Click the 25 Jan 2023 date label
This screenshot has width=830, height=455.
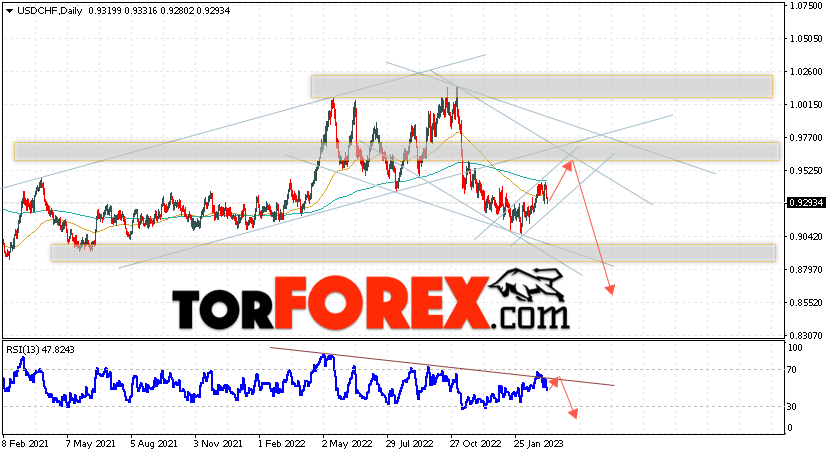(x=538, y=444)
